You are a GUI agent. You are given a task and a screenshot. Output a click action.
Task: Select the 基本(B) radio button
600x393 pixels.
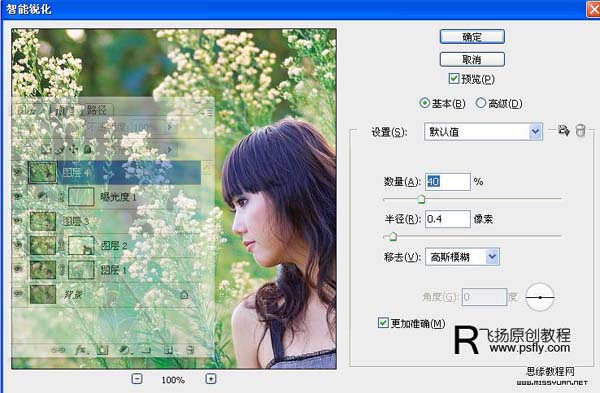(x=424, y=103)
